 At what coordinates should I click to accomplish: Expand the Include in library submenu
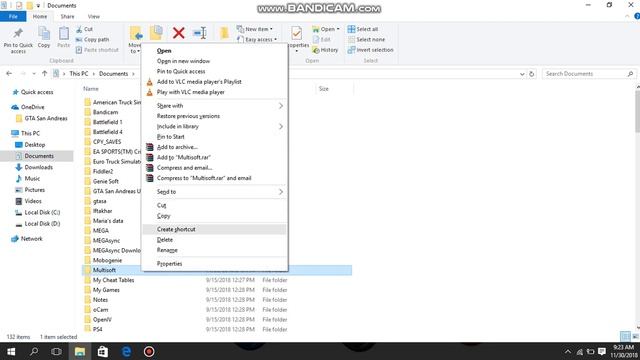click(215, 127)
